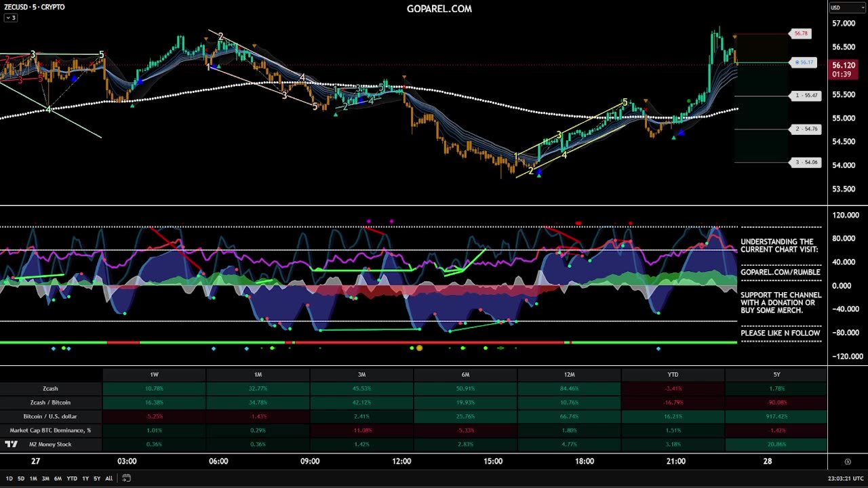Image resolution: width=868 pixels, height=488 pixels.
Task: Click the current price 56.120 tag
Action: [x=843, y=70]
